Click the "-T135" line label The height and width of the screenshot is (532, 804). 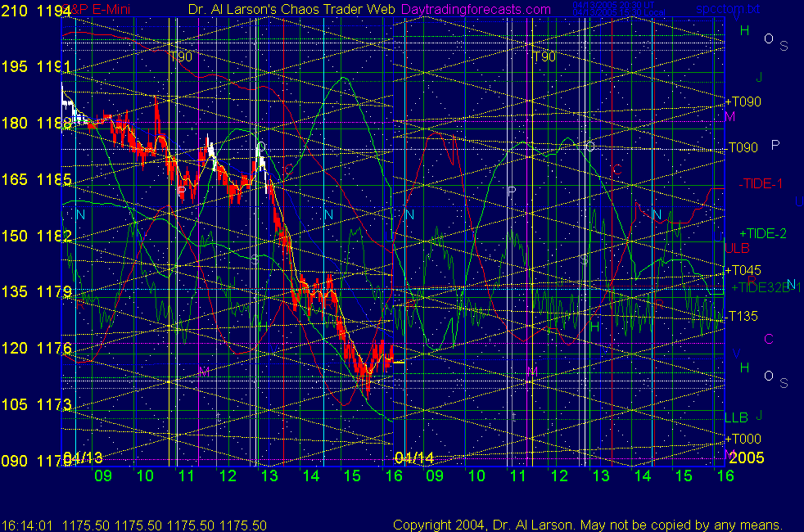[x=743, y=316]
